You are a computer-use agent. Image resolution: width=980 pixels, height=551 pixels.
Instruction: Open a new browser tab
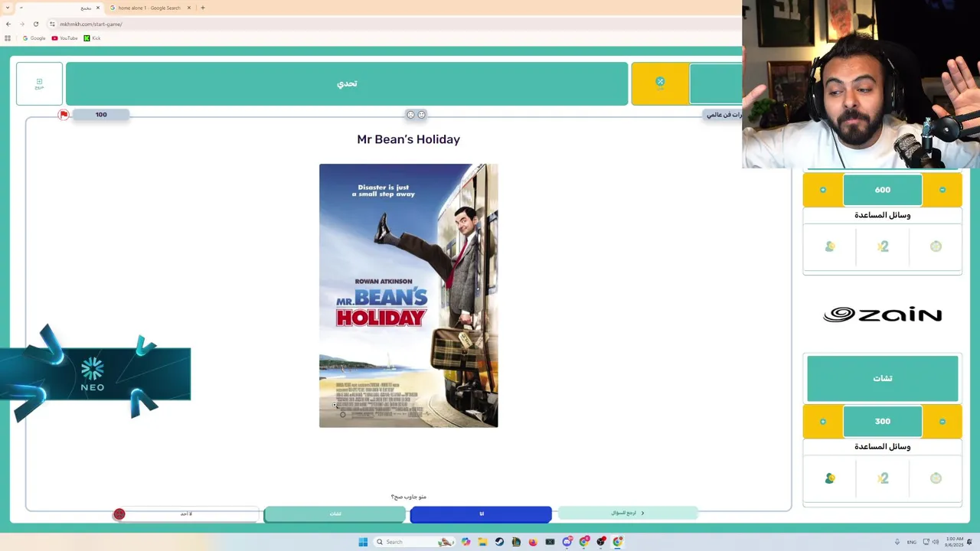click(x=202, y=8)
